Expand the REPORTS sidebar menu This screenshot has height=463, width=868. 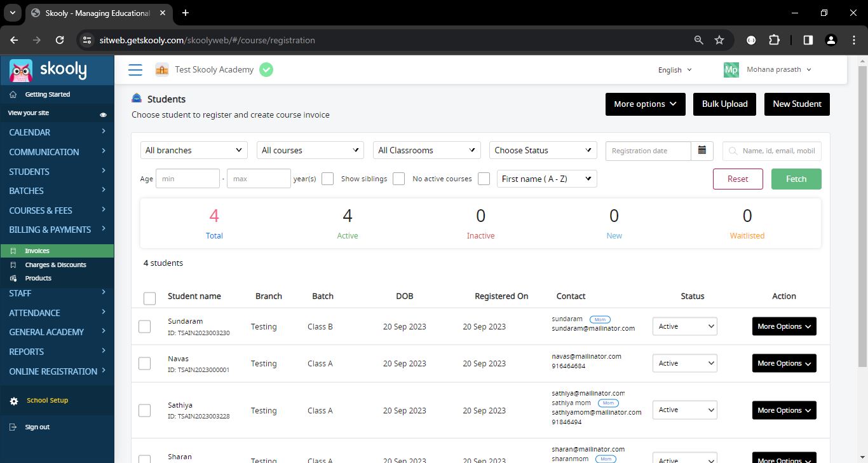click(57, 352)
